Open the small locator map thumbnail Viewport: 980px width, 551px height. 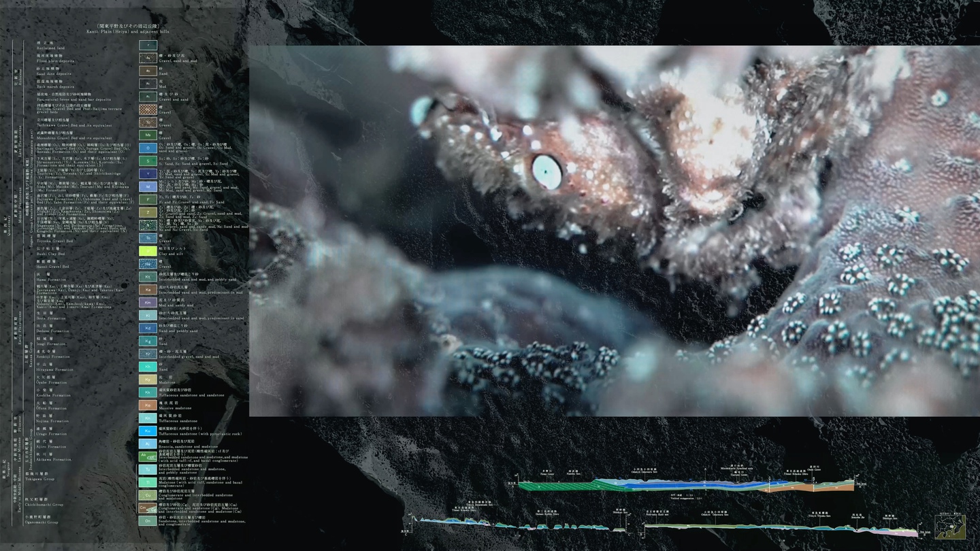pos(950,527)
